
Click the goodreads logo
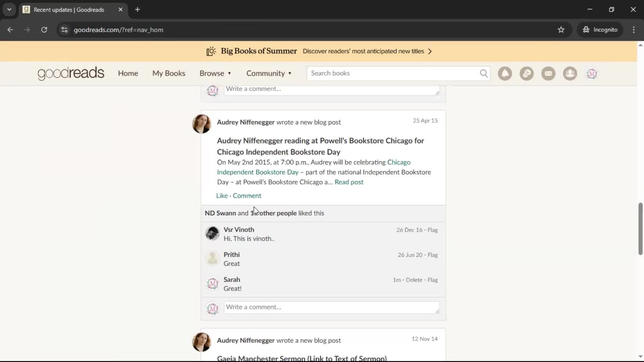pyautogui.click(x=71, y=73)
